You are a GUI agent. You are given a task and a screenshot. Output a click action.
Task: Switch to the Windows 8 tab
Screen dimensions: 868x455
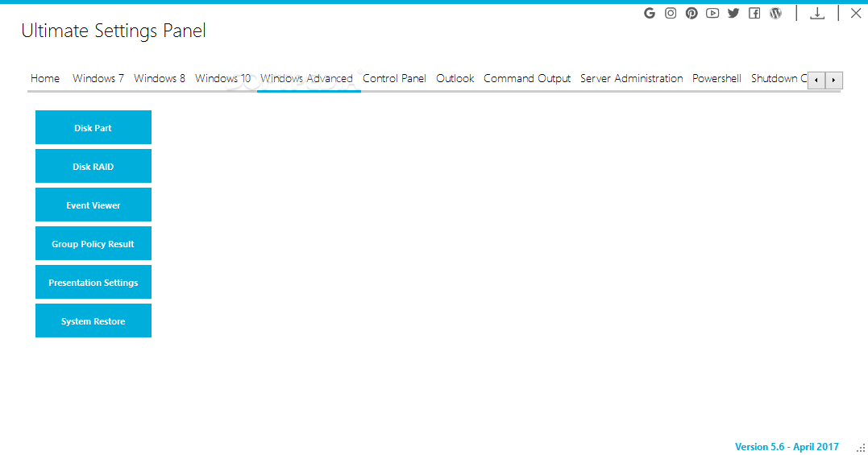160,78
